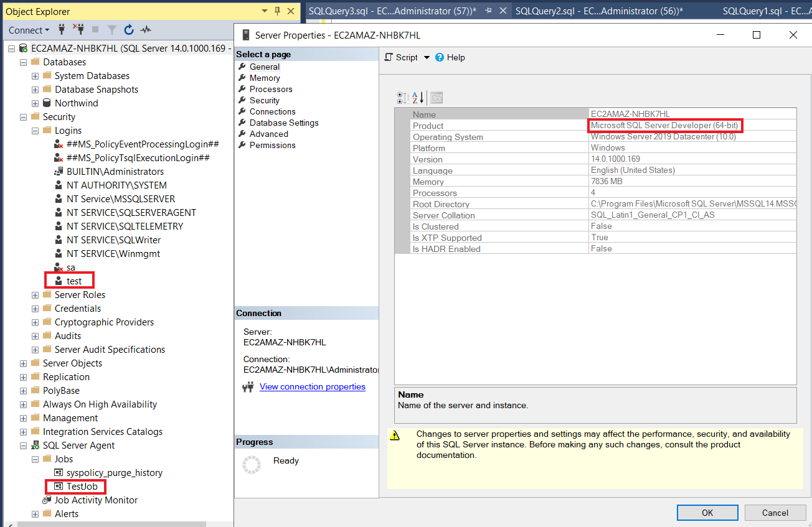This screenshot has height=527, width=812.
Task: Click the Script scroll icon
Action: tap(389, 57)
